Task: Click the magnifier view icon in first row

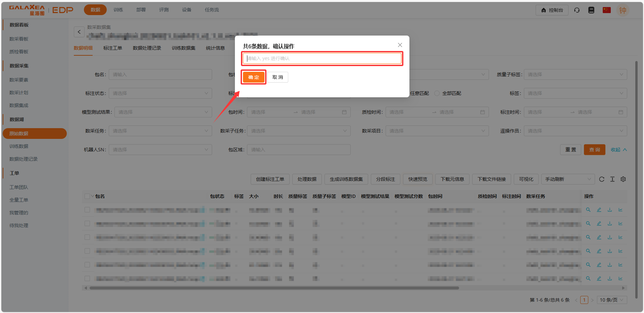Action: point(588,210)
